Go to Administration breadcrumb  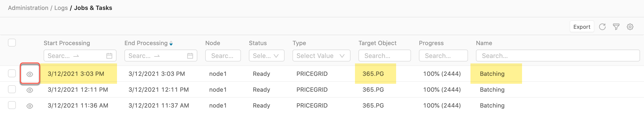[28, 8]
